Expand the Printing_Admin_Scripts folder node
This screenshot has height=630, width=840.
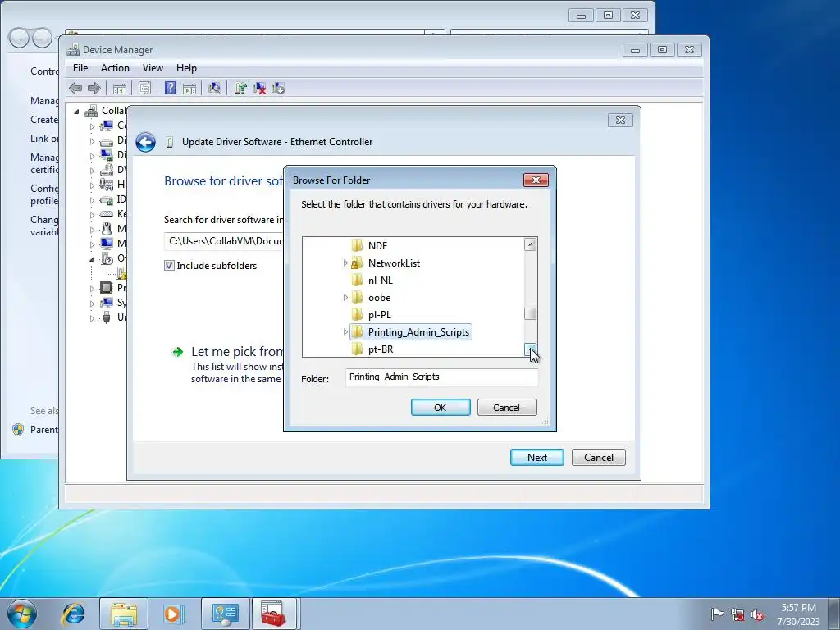[345, 332]
